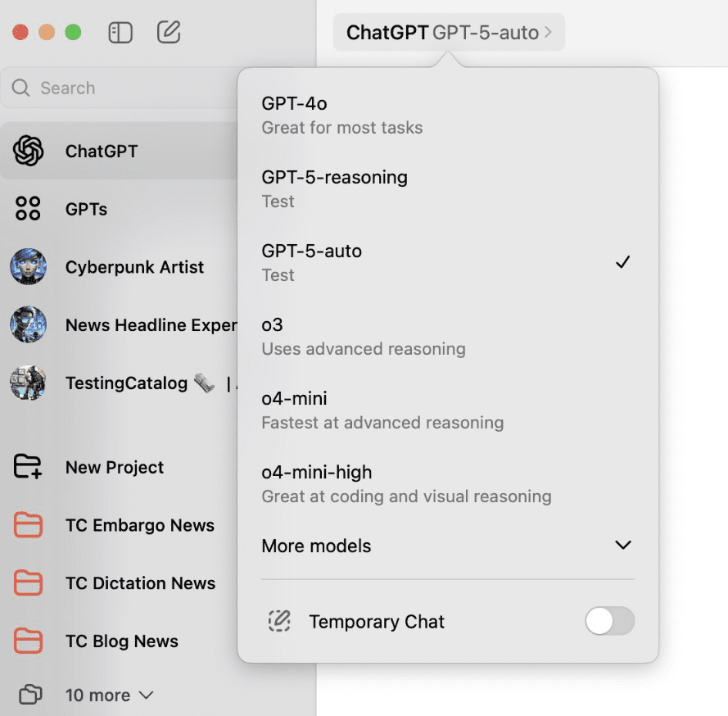Click the New Project folder-plus icon
The height and width of the screenshot is (716, 728).
pyautogui.click(x=28, y=467)
